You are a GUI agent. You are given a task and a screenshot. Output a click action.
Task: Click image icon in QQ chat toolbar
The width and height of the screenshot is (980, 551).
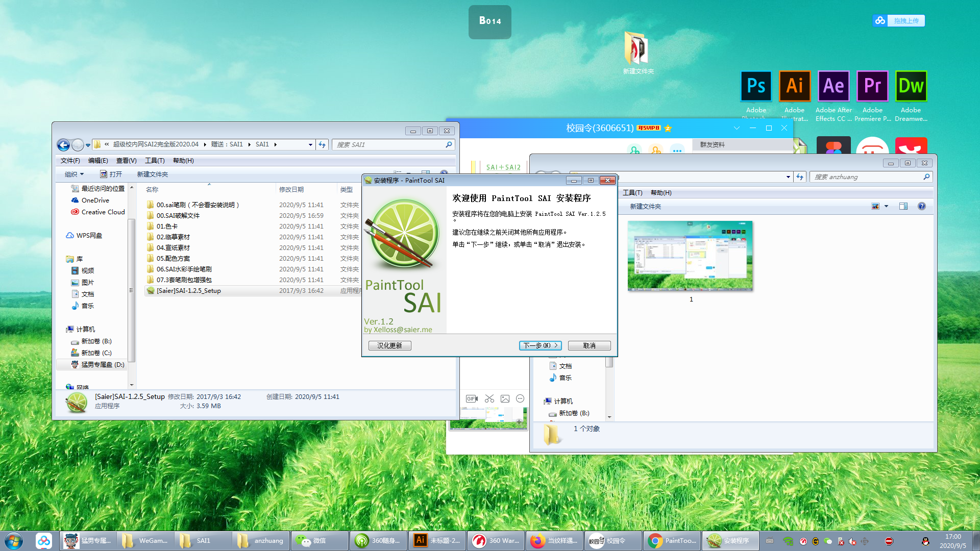pos(505,399)
